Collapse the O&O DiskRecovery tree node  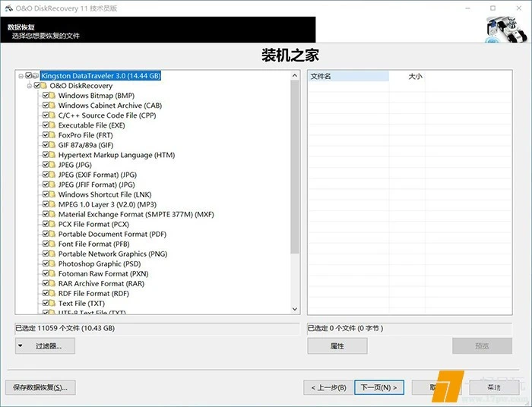(29, 86)
